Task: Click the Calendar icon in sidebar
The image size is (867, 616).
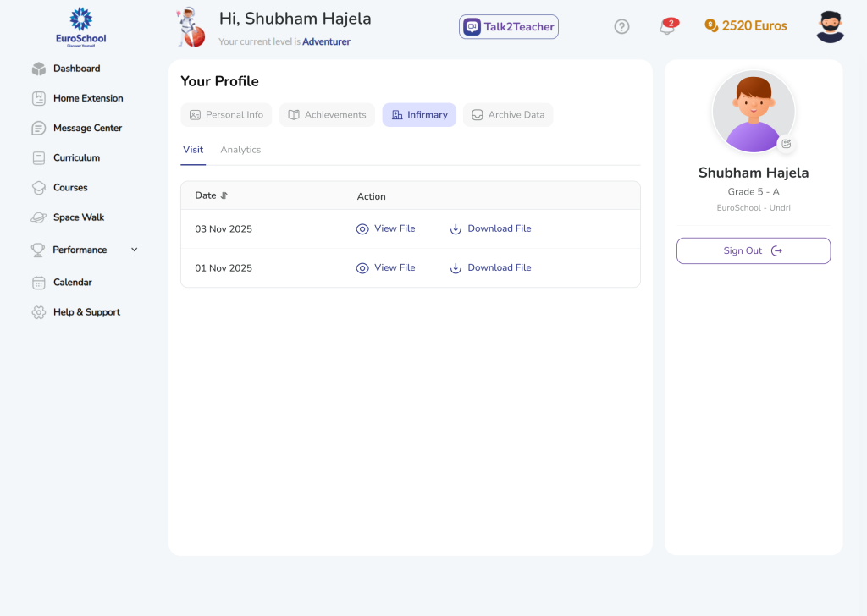Action: point(38,283)
